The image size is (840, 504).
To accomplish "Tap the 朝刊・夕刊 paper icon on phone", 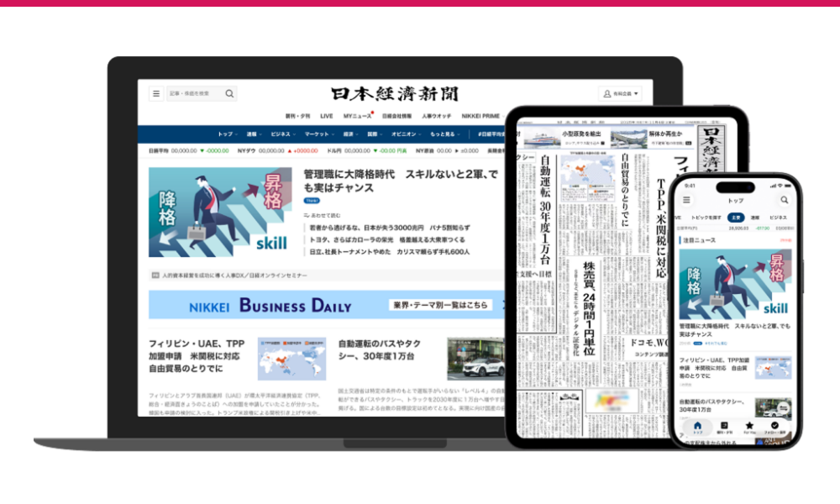I will [724, 427].
